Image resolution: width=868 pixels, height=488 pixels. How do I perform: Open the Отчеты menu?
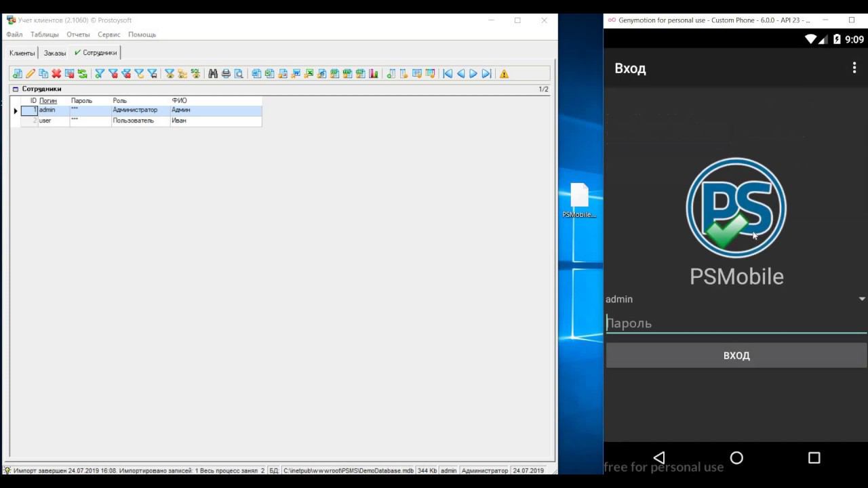click(x=79, y=35)
